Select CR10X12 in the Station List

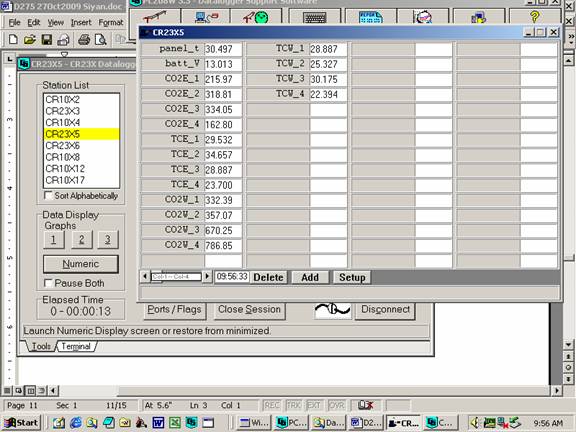pyautogui.click(x=81, y=169)
